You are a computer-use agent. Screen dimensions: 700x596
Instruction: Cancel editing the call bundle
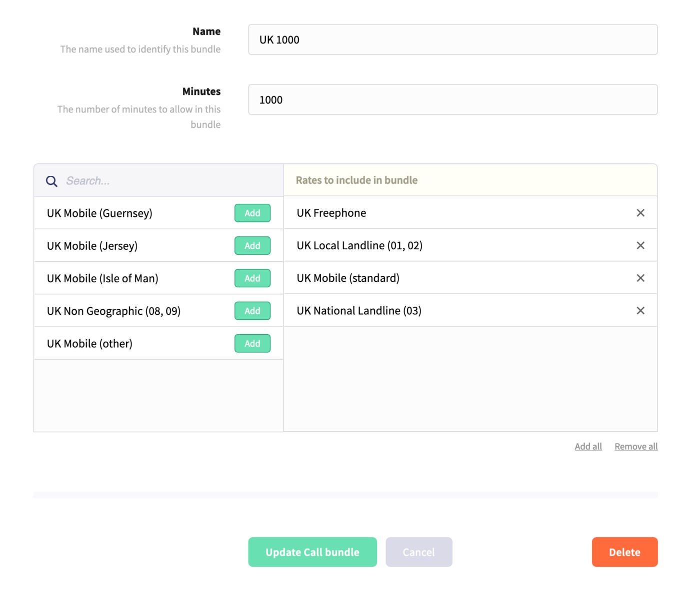point(419,552)
